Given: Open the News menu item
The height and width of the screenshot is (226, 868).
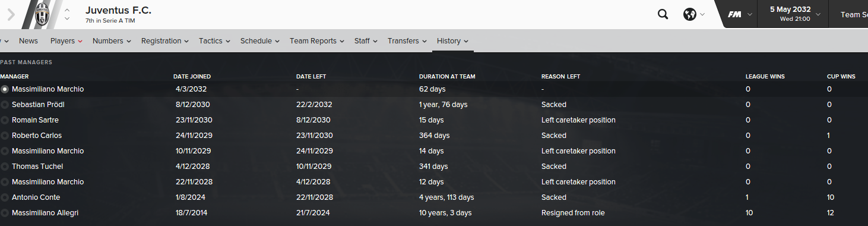Looking at the screenshot, I should (x=28, y=41).
